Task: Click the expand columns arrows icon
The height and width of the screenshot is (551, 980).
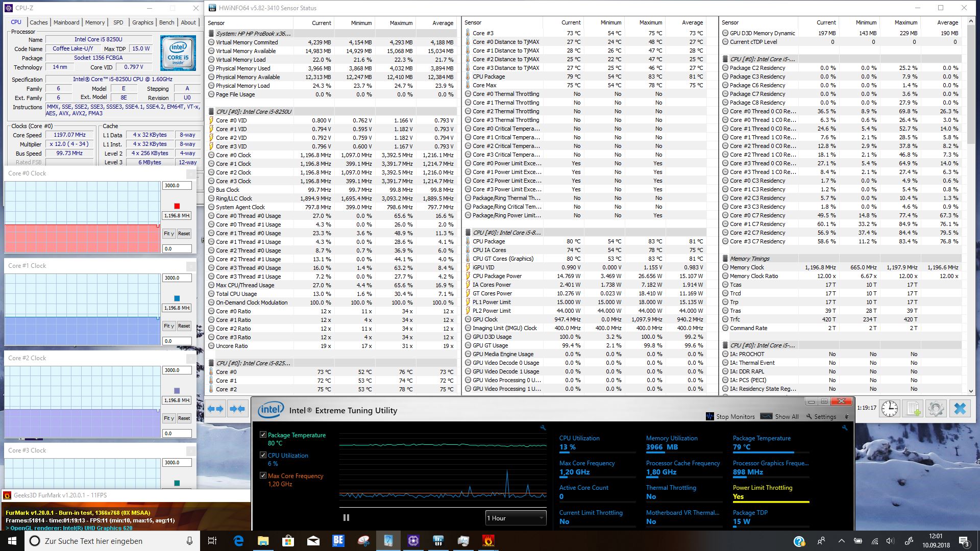Action: click(x=216, y=409)
